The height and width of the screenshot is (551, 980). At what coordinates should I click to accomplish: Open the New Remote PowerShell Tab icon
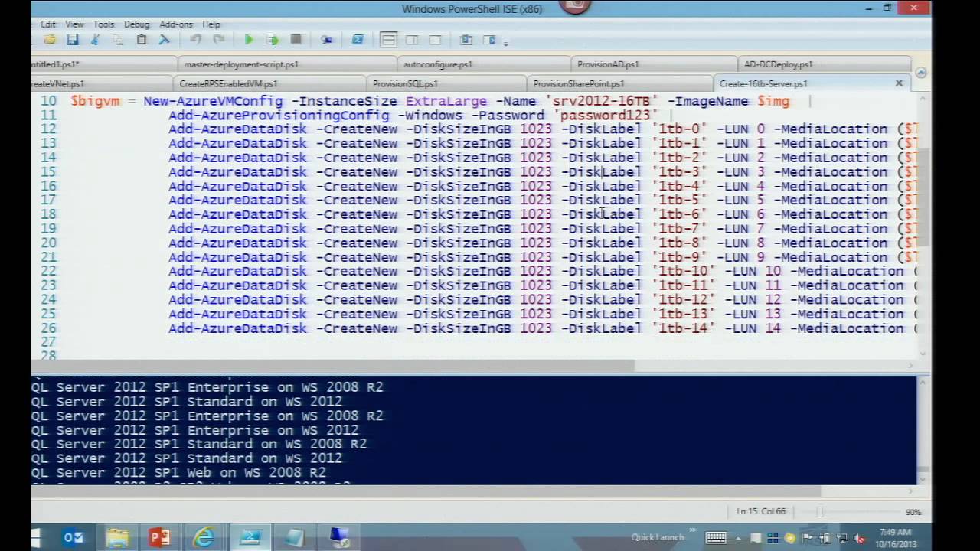(x=327, y=40)
